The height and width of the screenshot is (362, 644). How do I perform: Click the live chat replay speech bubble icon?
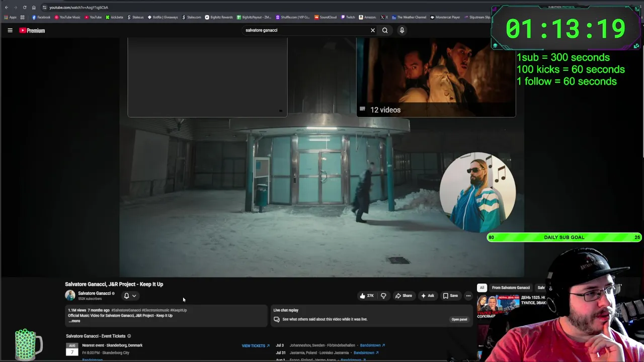click(x=277, y=319)
